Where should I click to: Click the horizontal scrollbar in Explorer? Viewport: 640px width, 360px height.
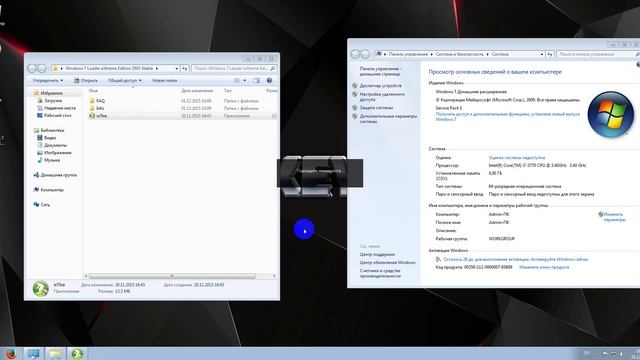172,276
